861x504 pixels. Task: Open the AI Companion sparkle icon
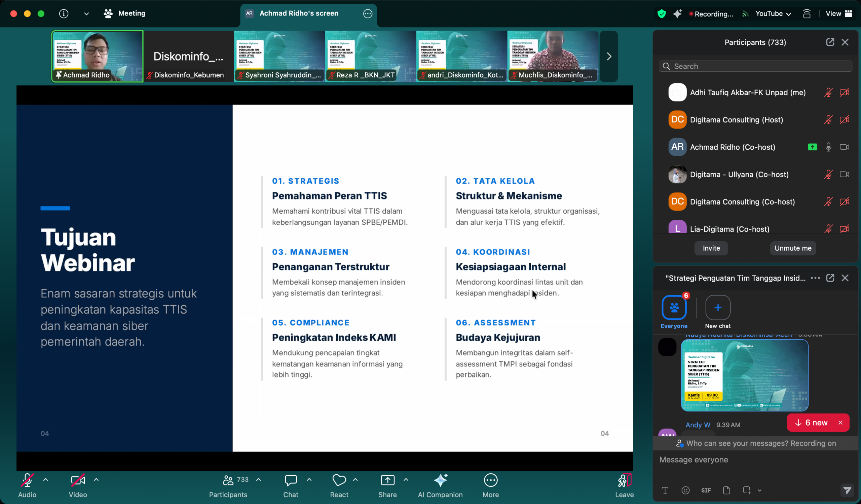(x=440, y=480)
